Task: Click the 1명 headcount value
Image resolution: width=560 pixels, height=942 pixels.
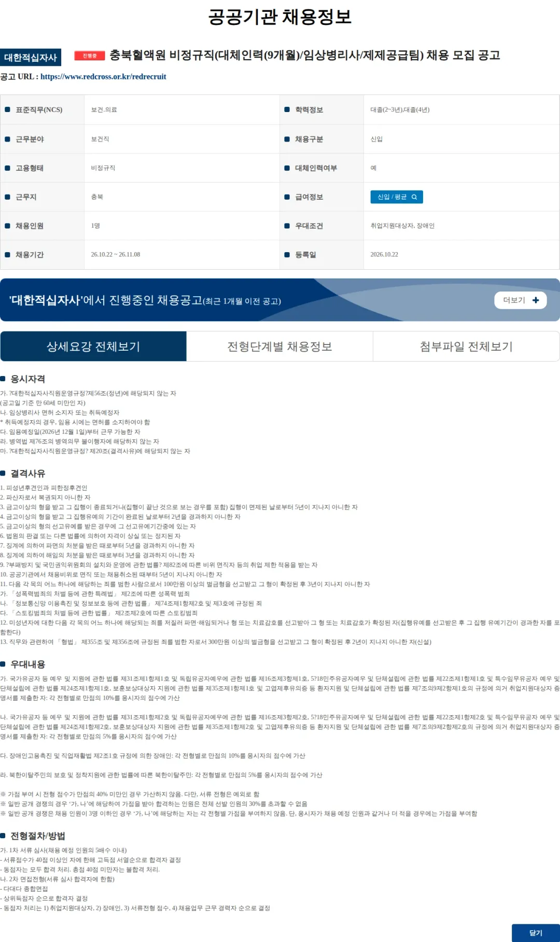Action: (95, 226)
